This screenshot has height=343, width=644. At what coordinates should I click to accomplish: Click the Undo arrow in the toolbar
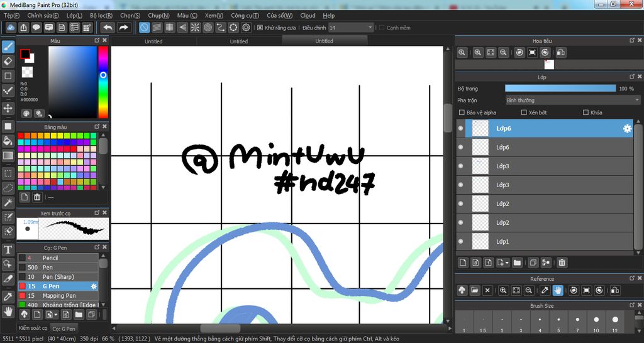click(108, 28)
